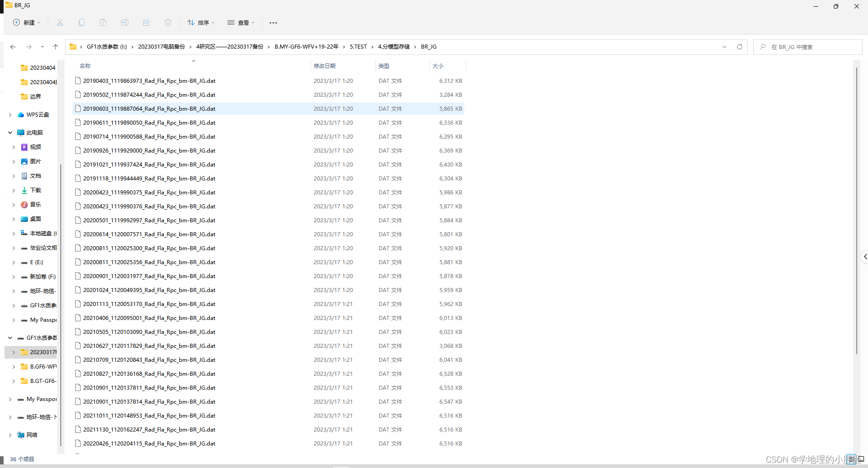Sort by Size (大小) column header
Viewport: 868px width, 468px height.
(x=438, y=66)
